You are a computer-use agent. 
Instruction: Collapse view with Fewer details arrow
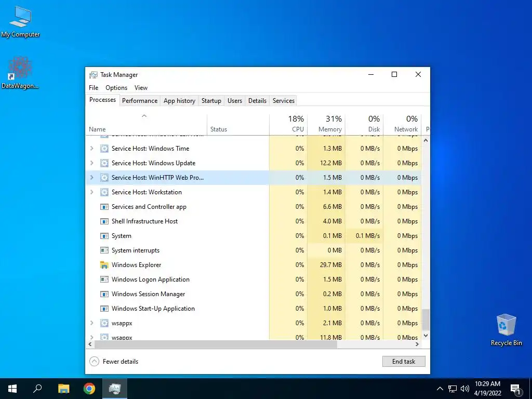(x=95, y=362)
